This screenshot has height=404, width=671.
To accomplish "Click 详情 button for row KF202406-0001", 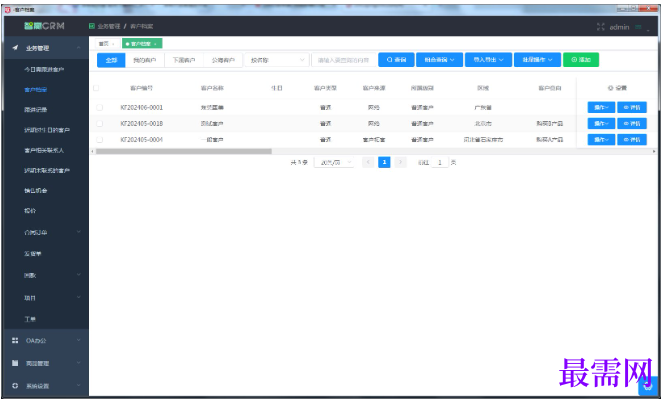I will click(x=632, y=107).
